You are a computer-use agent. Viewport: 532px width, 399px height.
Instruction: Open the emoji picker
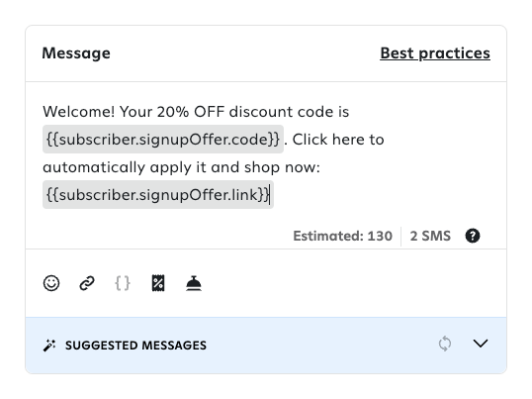51,283
